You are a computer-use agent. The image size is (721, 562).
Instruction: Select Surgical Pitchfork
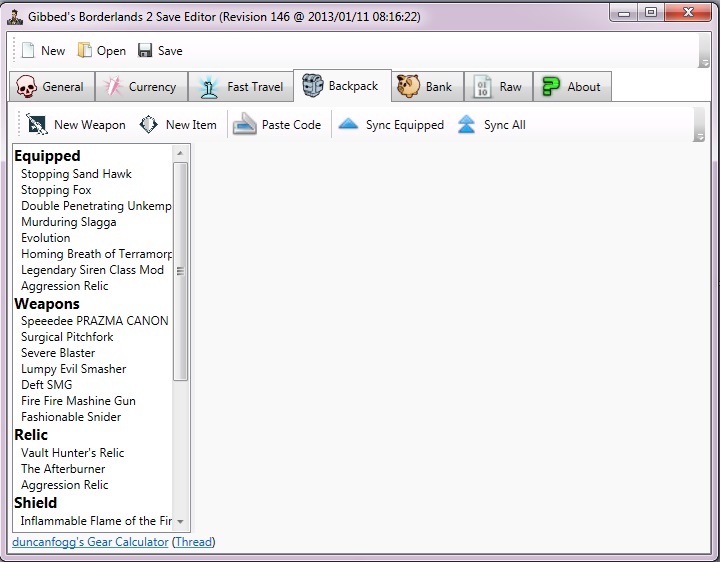(67, 337)
